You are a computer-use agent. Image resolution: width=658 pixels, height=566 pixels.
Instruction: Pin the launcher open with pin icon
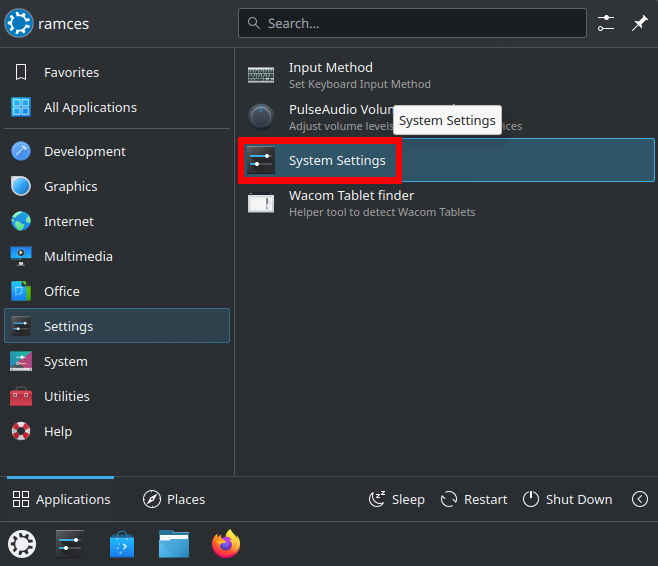pos(640,23)
